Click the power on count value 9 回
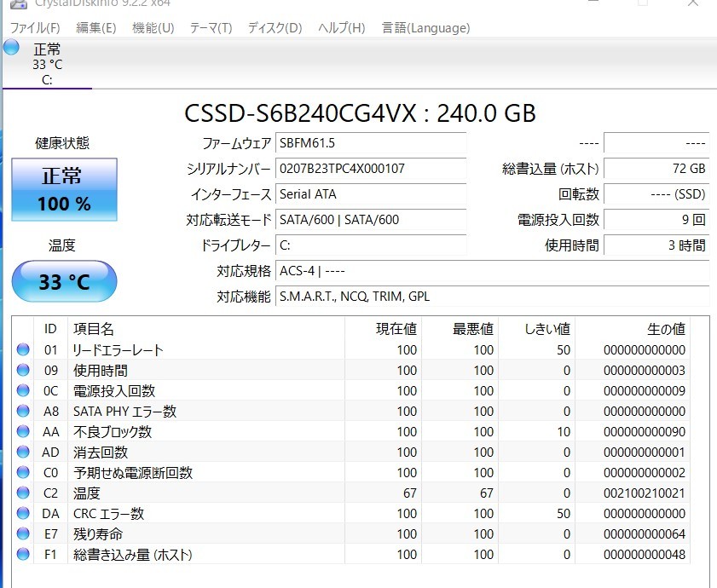 (x=656, y=220)
